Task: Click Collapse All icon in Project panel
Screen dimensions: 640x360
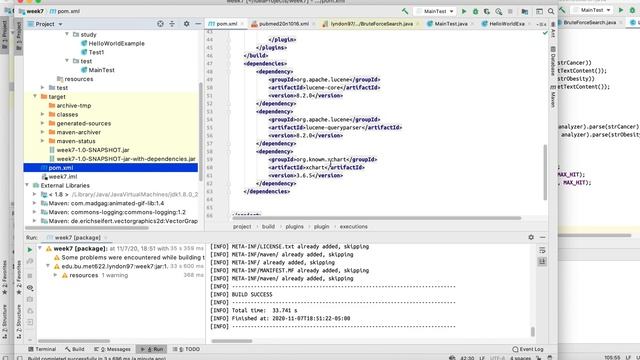Action: (172, 24)
